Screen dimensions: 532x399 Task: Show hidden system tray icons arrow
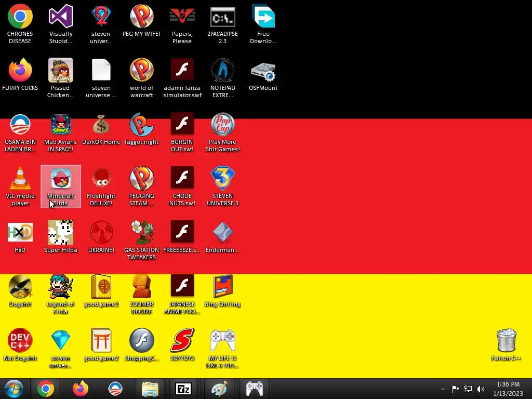(x=443, y=389)
